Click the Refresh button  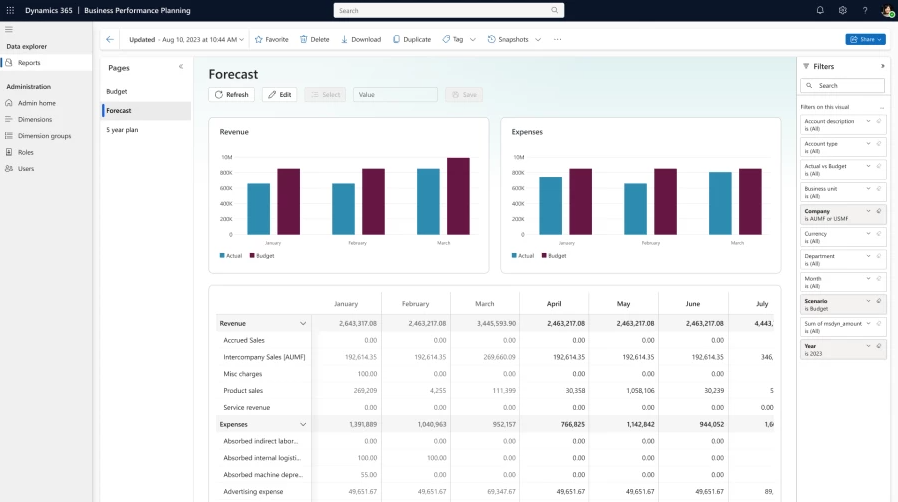(231, 95)
